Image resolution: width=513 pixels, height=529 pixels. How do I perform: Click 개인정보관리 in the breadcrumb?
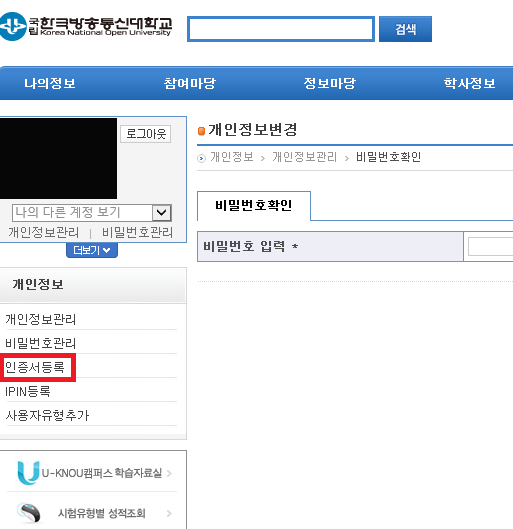[305, 157]
